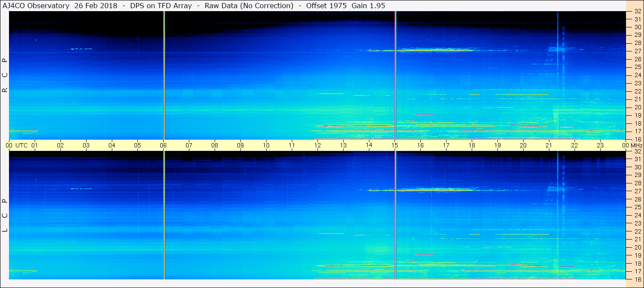Viewport: 644px width, 288px height.
Task: Select hour 05 on the UTC axis
Action: point(138,145)
